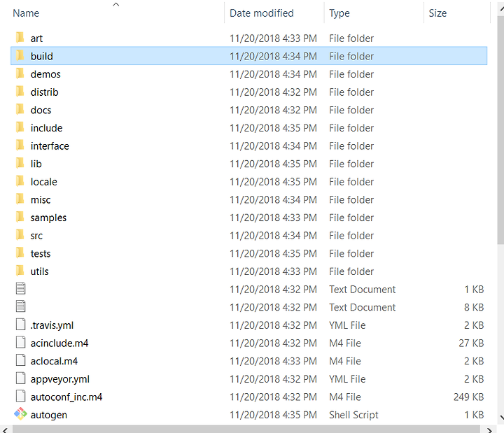This screenshot has height=433, width=504.
Task: Select the 'aclocal.m4' file name
Action: coord(54,362)
